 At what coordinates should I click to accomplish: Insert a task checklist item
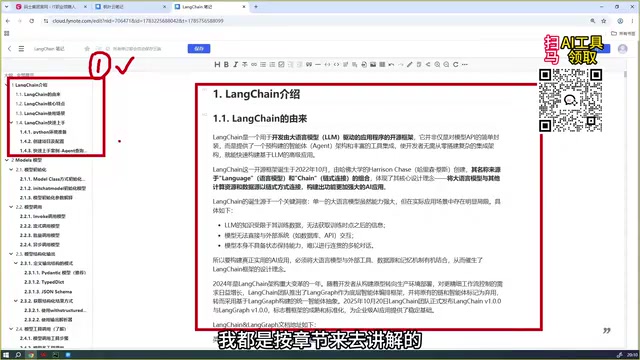pos(281,64)
